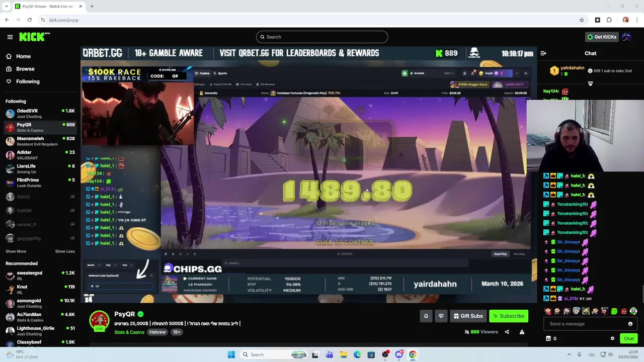Screen dimensions: 644x362
Task: Select the green emote in quick-emote row
Action: coord(614,311)
